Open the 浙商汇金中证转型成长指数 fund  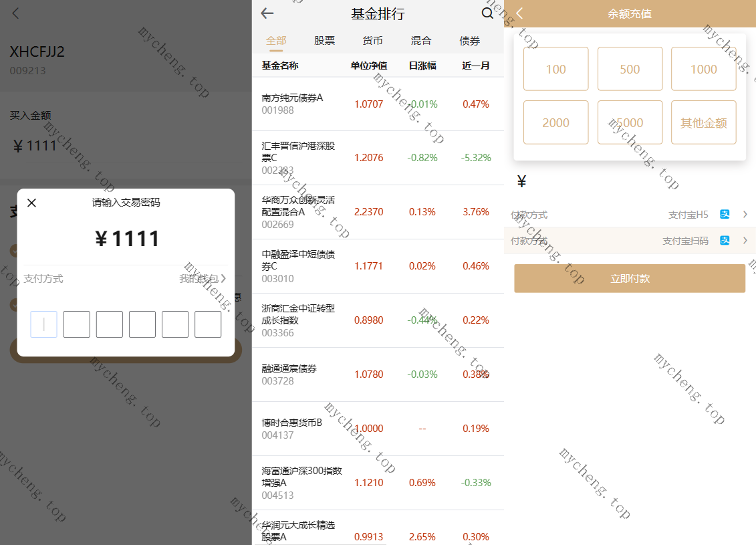[378, 320]
